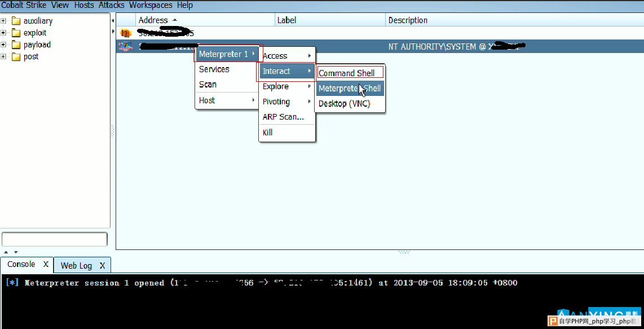Expand the post module tree node
The image size is (644, 329).
[x=4, y=57]
